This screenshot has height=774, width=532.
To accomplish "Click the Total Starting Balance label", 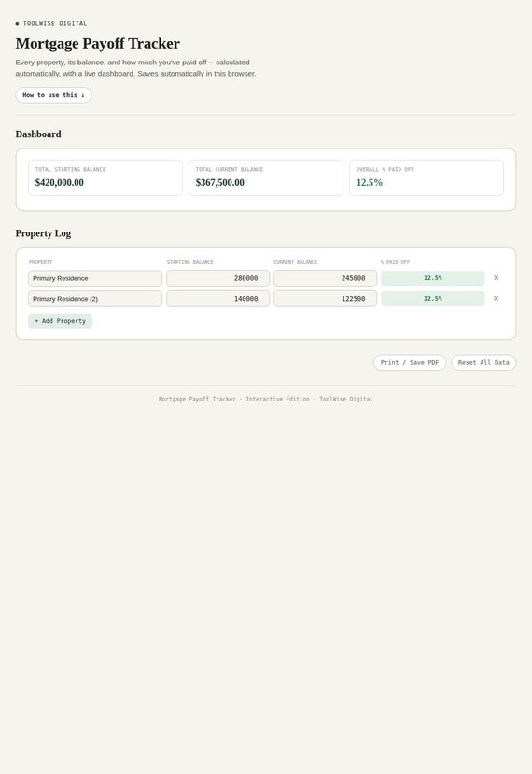I will [71, 169].
